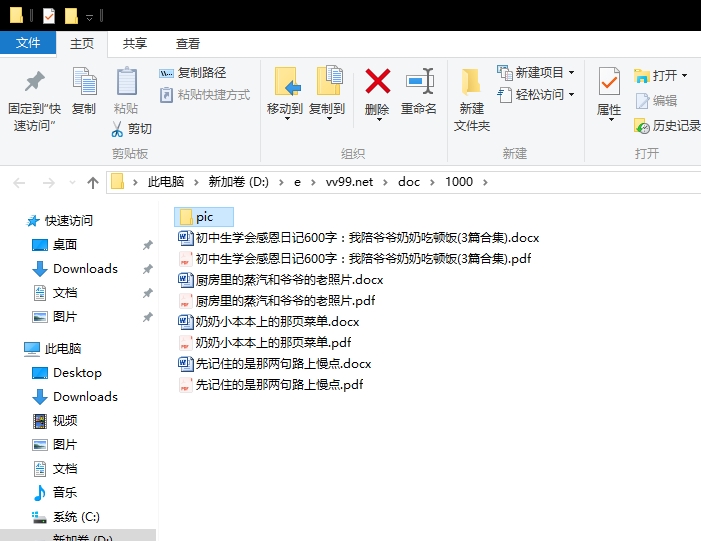Screen dimensions: 701x541
Task: Open 音乐 in the navigation pane
Action: [55, 493]
